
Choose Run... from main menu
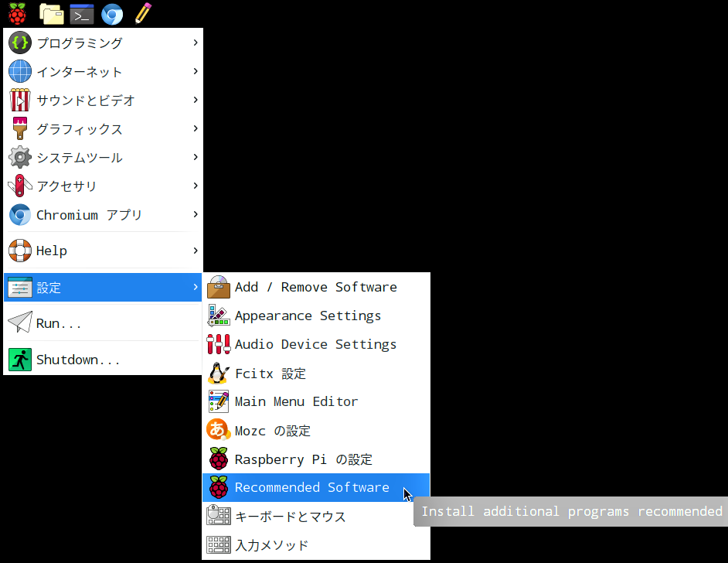pos(103,322)
